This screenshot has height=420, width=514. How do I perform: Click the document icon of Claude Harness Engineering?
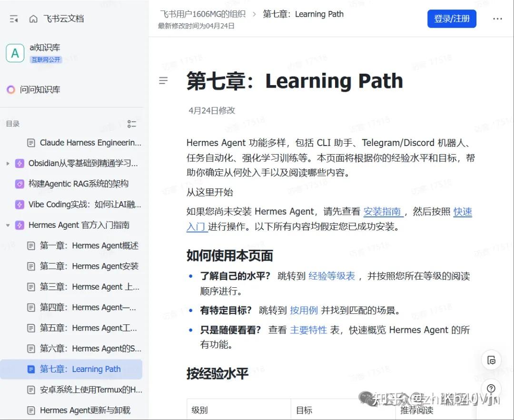31,143
